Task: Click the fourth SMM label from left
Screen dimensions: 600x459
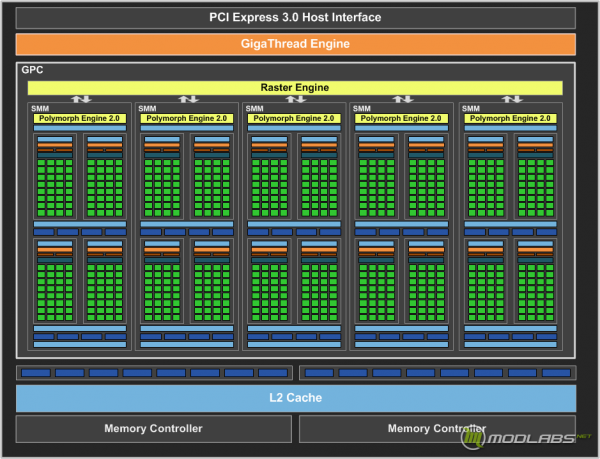Action: coord(361,109)
